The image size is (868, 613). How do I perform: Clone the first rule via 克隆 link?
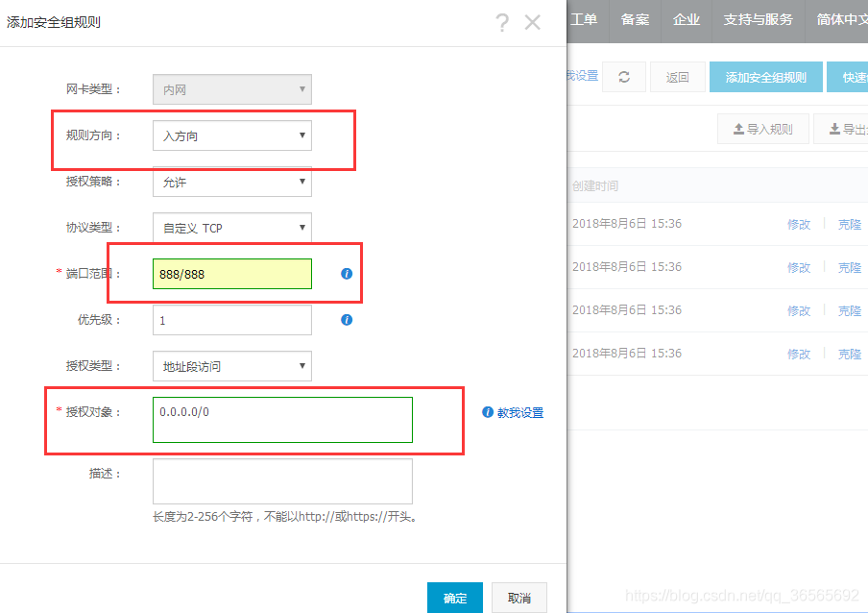(x=850, y=224)
